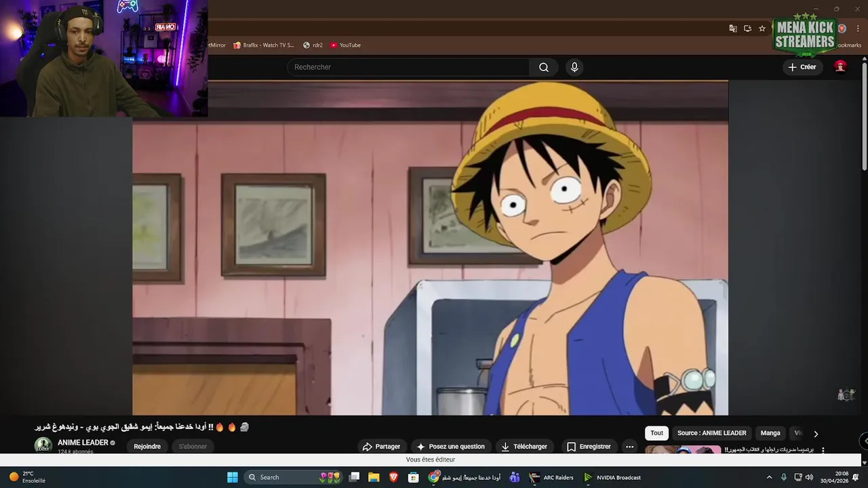868x488 pixels.
Task: Activate voice search microphone in YouTube
Action: click(574, 67)
